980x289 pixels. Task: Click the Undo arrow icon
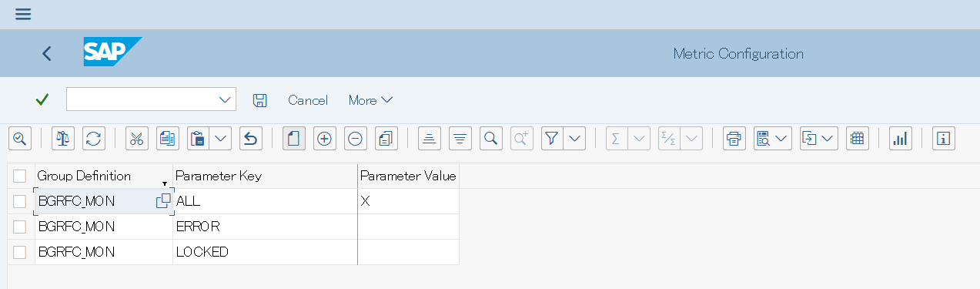coord(250,139)
